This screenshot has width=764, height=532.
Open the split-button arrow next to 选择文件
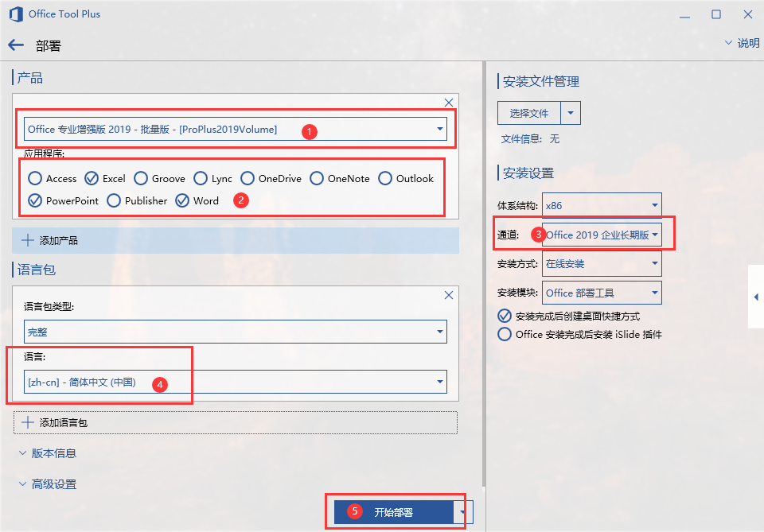573,112
